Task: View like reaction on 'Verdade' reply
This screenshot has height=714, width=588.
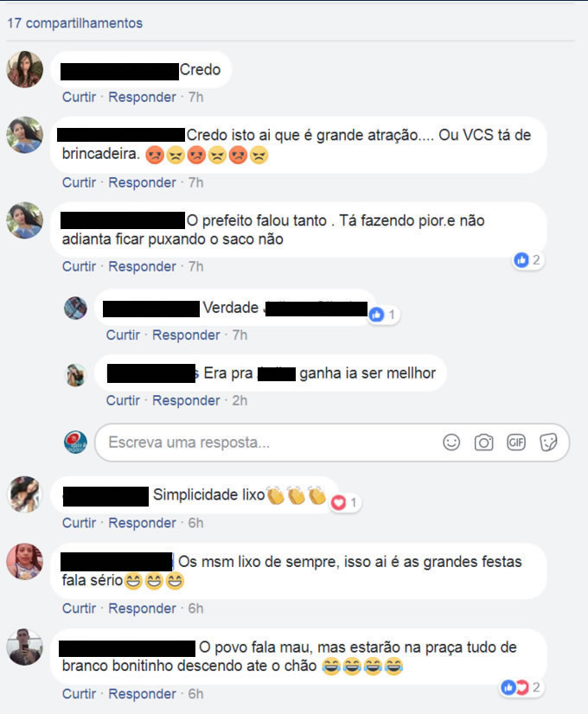Action: point(382,315)
